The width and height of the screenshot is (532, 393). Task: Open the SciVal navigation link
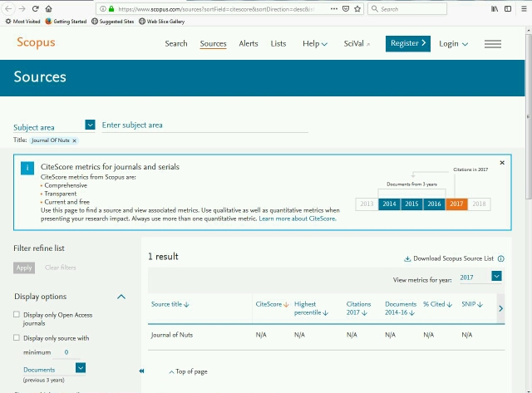pyautogui.click(x=357, y=44)
